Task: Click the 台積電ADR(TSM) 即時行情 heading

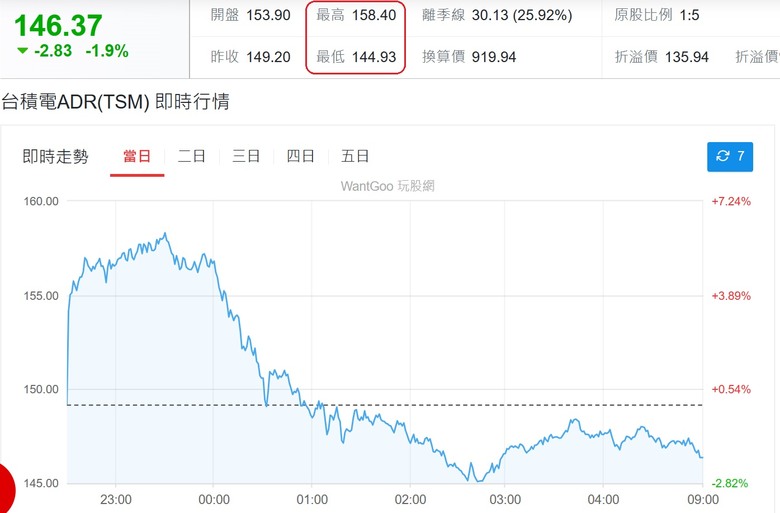Action: pyautogui.click(x=115, y=102)
